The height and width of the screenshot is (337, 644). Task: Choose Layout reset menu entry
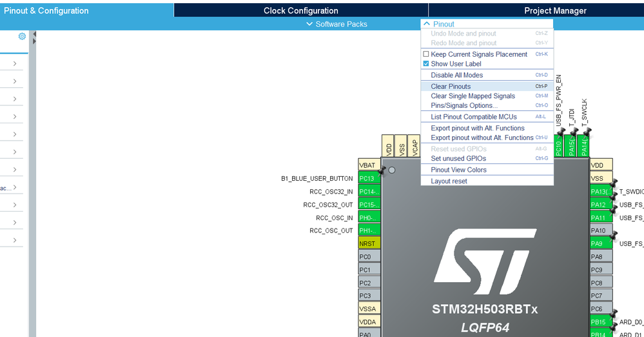(487, 181)
